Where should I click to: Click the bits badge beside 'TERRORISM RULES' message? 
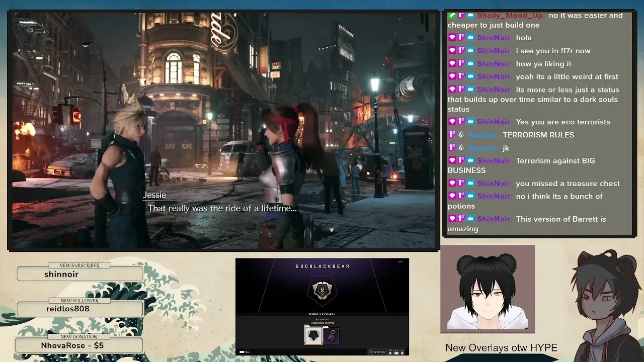461,135
